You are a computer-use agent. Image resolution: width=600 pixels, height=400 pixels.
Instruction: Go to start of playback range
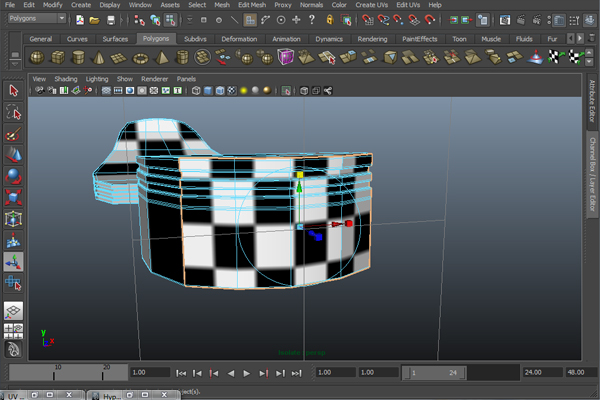pyautogui.click(x=181, y=373)
